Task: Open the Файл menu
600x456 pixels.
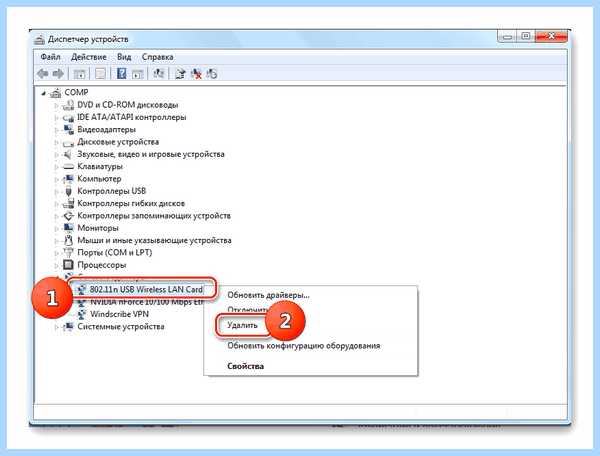Action: [x=50, y=57]
